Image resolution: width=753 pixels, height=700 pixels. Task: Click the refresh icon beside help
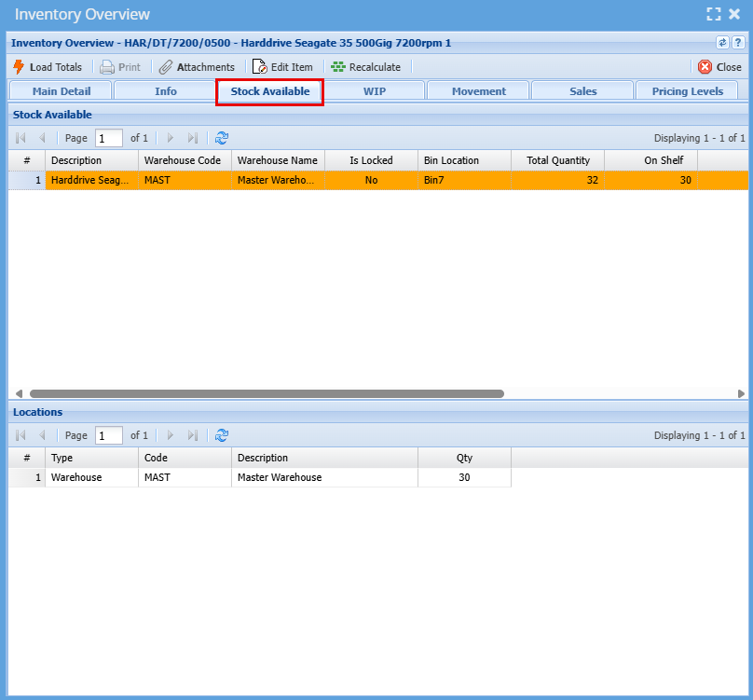(x=722, y=43)
